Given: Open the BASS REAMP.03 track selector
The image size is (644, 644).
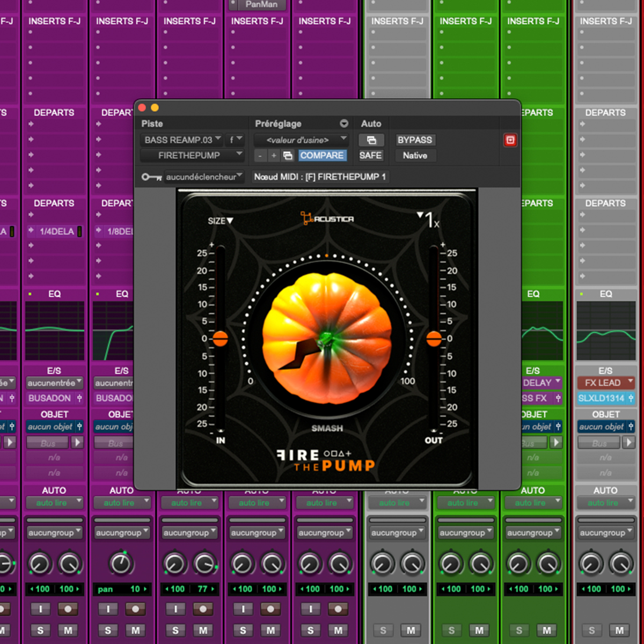Looking at the screenshot, I should (x=182, y=140).
